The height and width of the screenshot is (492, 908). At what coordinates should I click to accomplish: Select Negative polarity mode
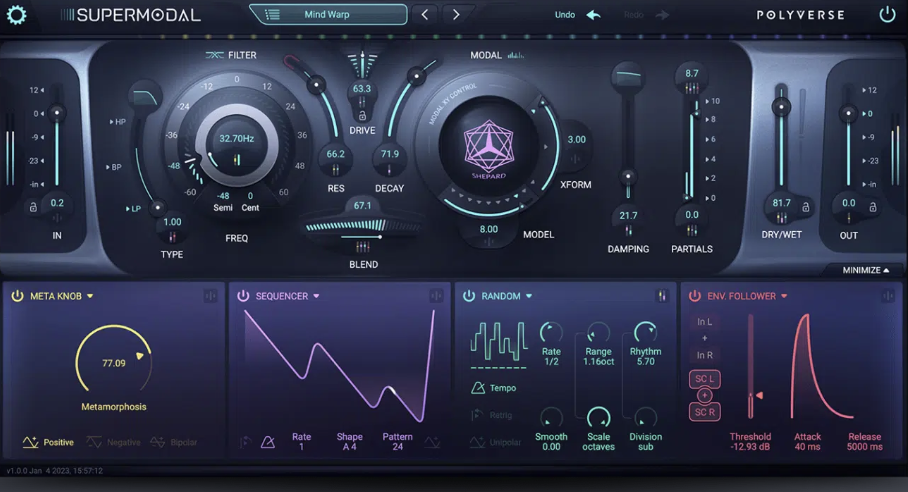click(x=114, y=442)
